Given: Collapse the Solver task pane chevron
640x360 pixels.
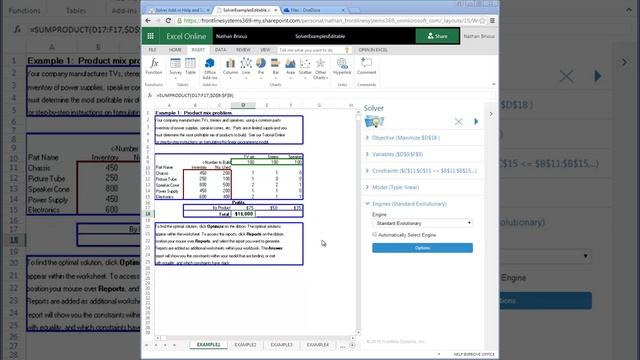Looking at the screenshot, I should click(x=491, y=114).
